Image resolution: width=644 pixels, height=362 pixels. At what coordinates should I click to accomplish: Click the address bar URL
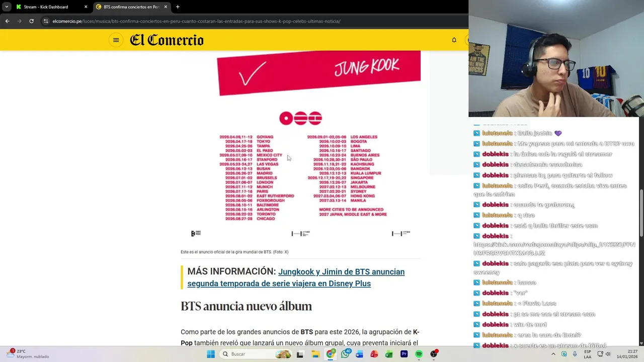point(196,21)
